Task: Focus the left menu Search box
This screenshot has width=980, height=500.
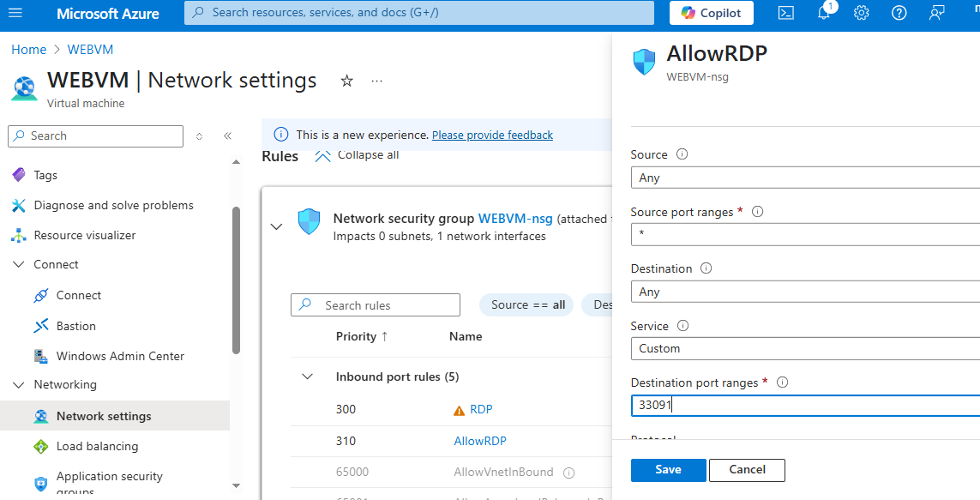Action: (x=96, y=136)
